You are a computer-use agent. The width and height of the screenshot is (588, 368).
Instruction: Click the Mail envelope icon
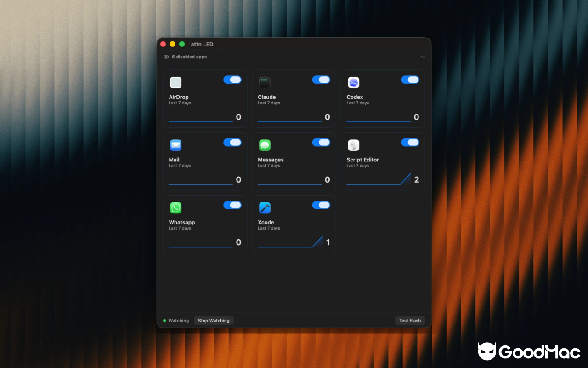[x=175, y=145]
